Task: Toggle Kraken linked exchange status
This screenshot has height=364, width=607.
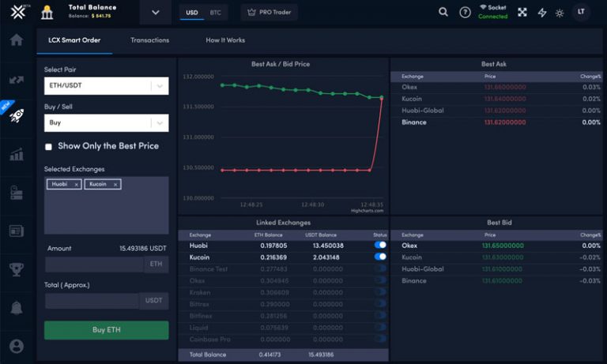Action: [x=380, y=291]
